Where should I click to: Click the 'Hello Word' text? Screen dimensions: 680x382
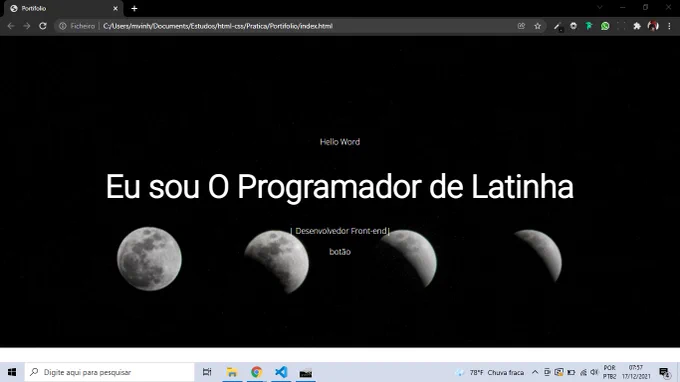click(x=340, y=142)
